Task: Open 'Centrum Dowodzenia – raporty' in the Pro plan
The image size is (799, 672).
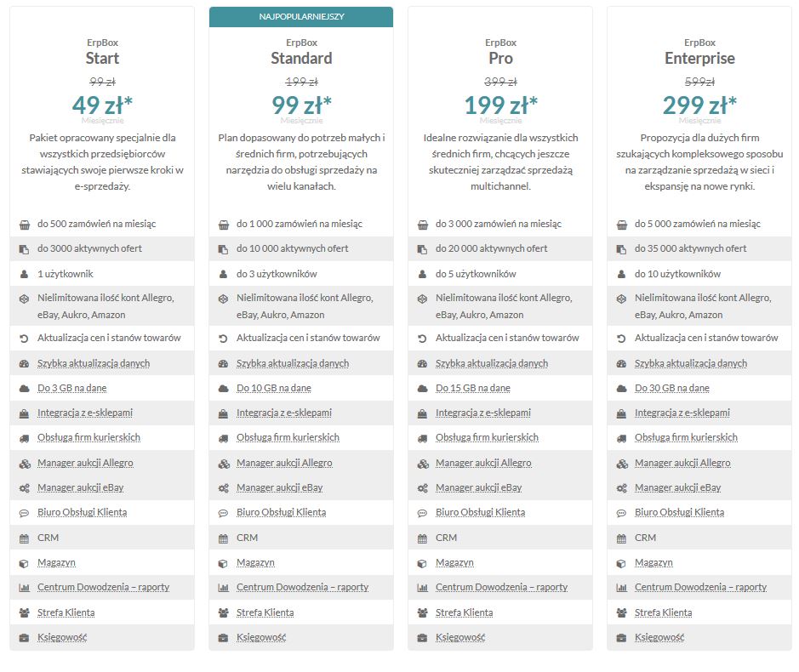Action: (x=501, y=588)
